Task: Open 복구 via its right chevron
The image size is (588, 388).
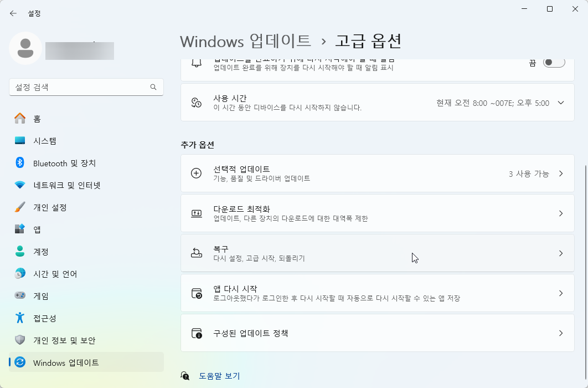Action: point(561,253)
